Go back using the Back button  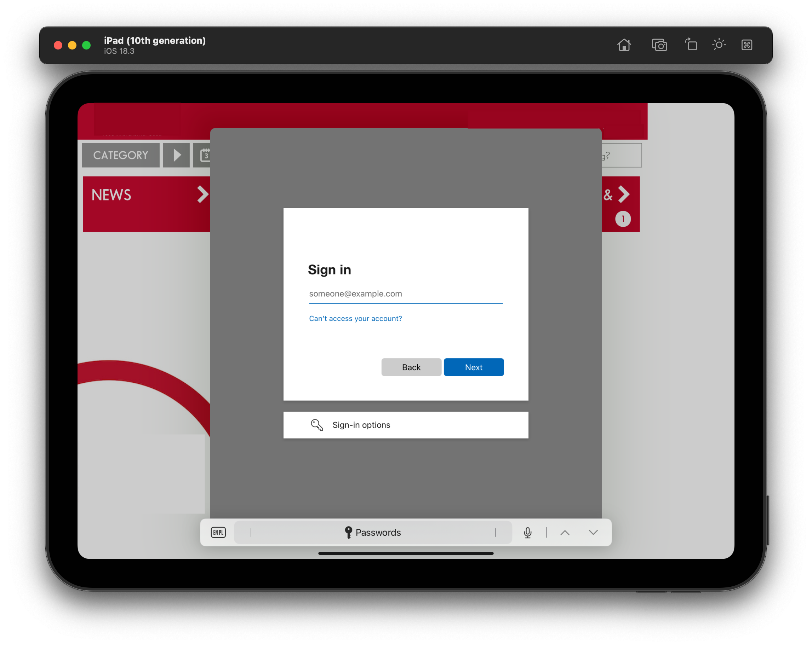(411, 367)
